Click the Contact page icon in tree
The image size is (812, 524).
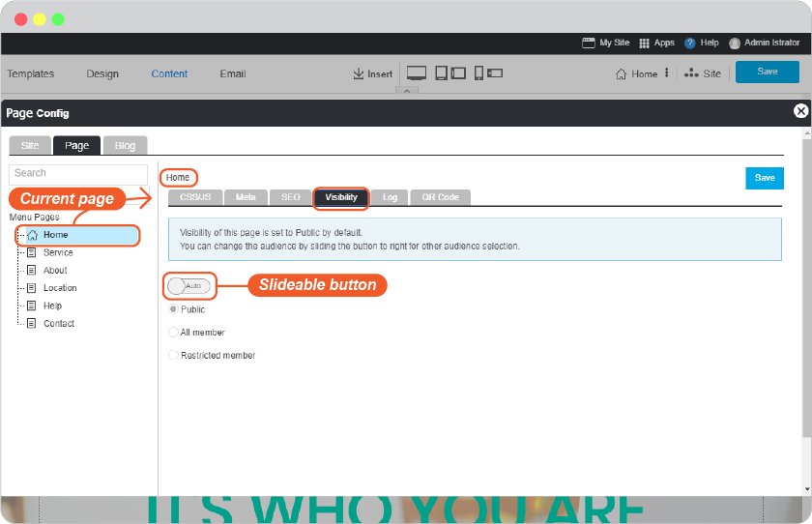pos(32,323)
